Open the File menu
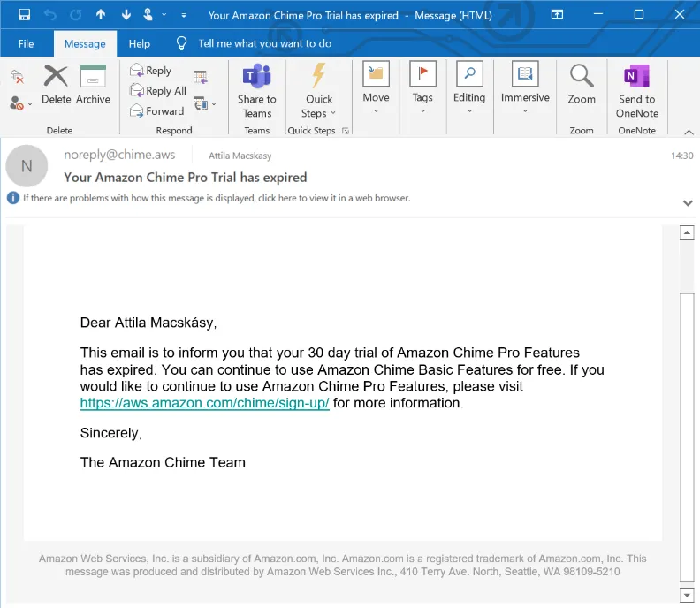Image resolution: width=700 pixels, height=608 pixels. 26,44
